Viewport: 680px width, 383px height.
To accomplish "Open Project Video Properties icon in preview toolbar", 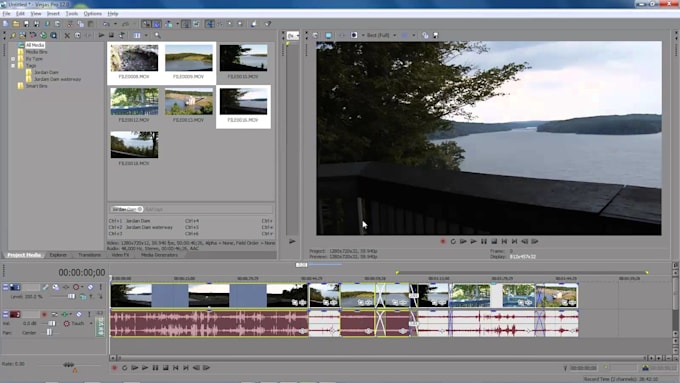I will (x=315, y=35).
